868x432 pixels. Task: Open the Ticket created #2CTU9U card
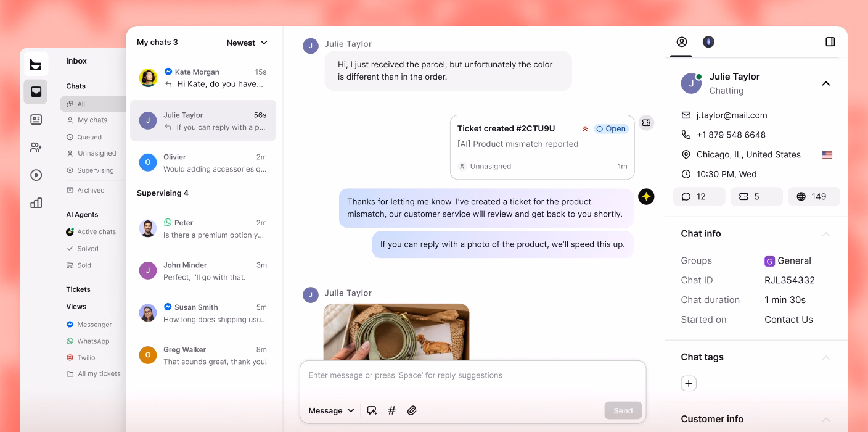(x=542, y=147)
